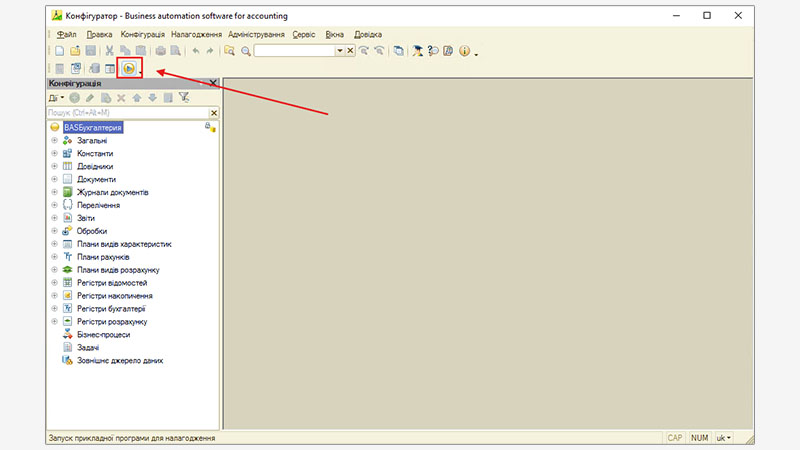Select the BASБухгалтерия root node
Screen dimensions: 800x450
[92, 128]
